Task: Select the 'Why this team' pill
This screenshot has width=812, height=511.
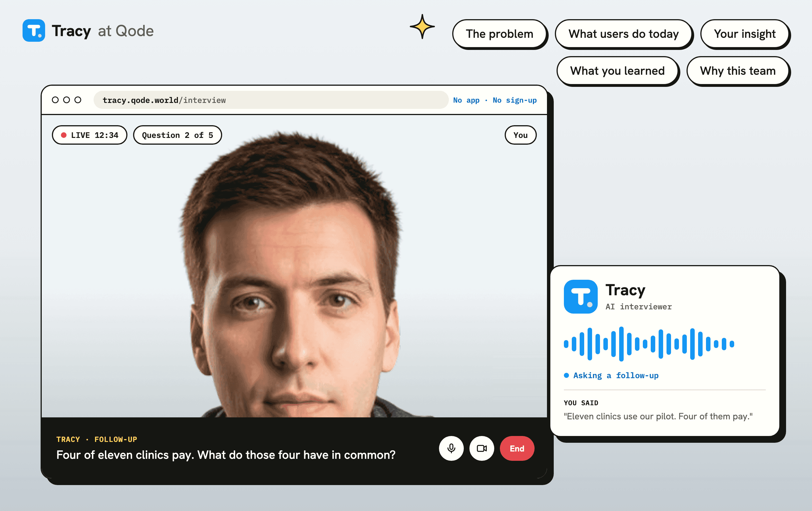Action: point(738,71)
